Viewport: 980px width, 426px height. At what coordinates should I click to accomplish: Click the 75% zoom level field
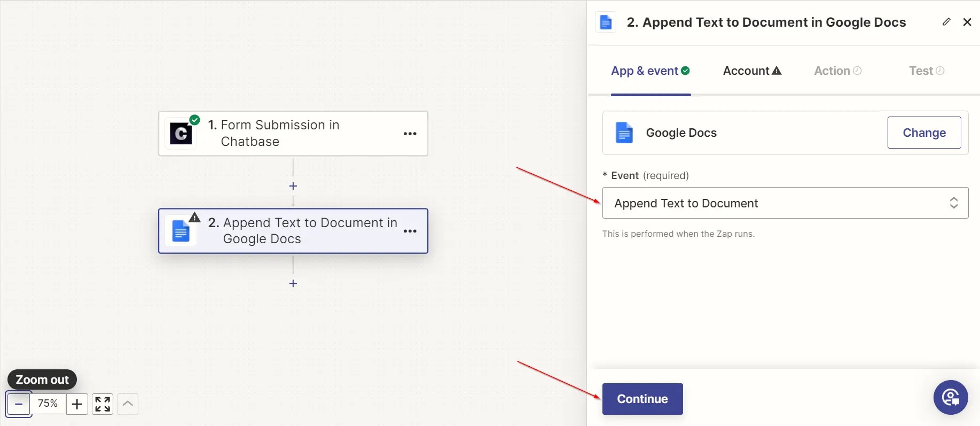(x=48, y=404)
